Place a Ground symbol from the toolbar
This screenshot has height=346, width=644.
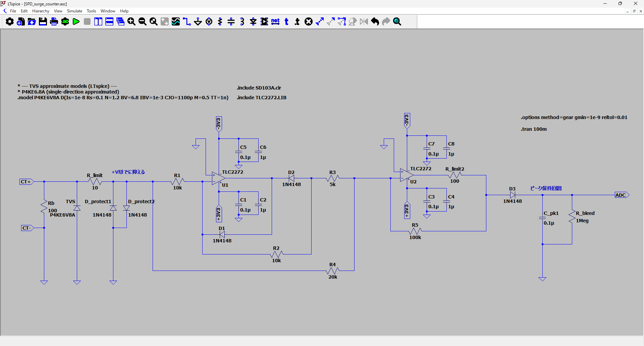[198, 22]
